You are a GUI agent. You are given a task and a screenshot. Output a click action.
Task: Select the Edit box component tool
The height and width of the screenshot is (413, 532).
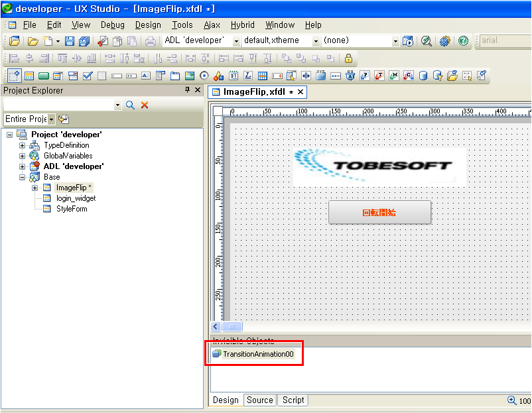[x=116, y=76]
